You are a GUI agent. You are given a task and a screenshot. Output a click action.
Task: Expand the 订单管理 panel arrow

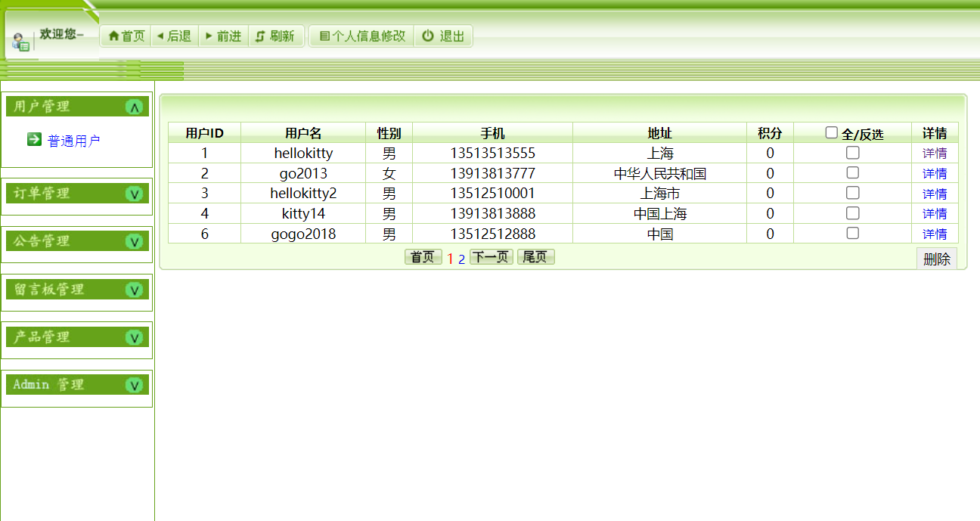tap(135, 194)
